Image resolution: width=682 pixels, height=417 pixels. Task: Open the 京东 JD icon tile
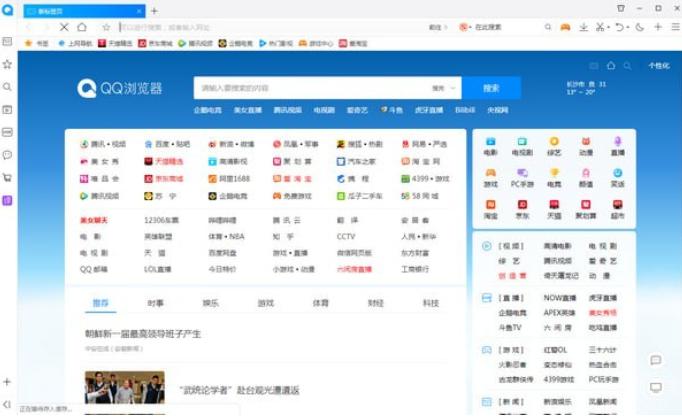pyautogui.click(x=522, y=210)
